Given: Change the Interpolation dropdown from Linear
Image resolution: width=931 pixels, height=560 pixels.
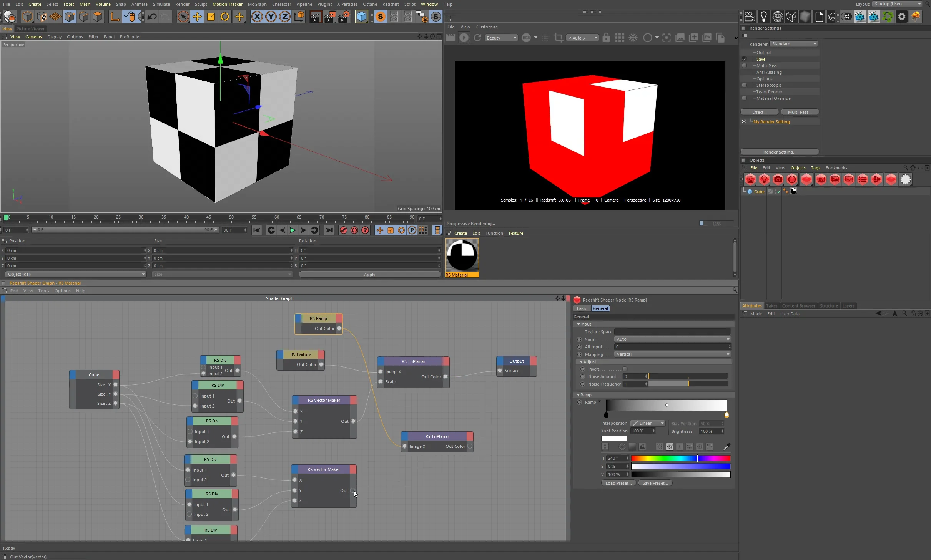Looking at the screenshot, I should click(647, 423).
